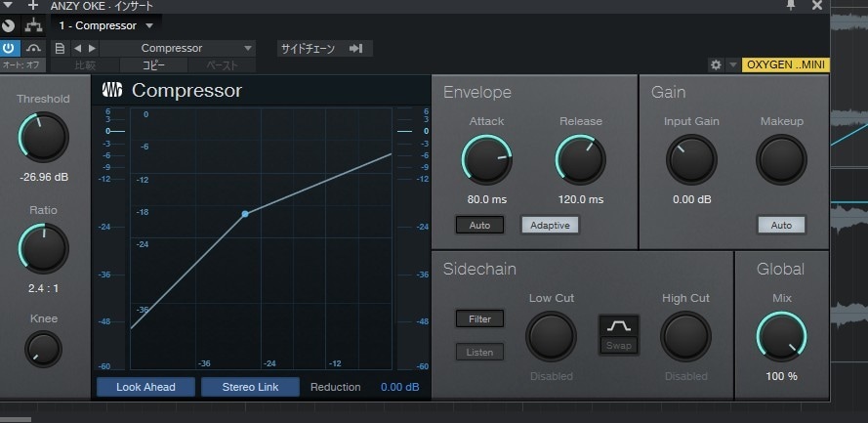
Task: Open the preset file menu icon
Action: click(x=60, y=48)
